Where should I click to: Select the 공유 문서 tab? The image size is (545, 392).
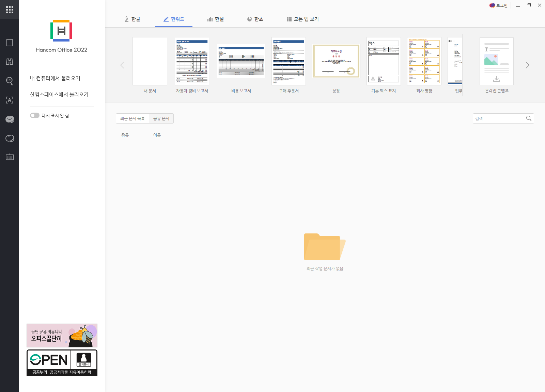pos(161,118)
